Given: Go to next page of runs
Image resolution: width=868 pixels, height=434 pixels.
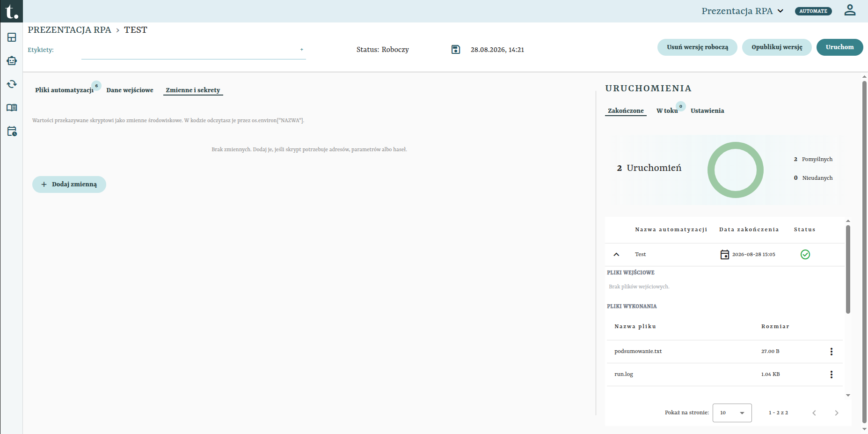Looking at the screenshot, I should pyautogui.click(x=837, y=413).
